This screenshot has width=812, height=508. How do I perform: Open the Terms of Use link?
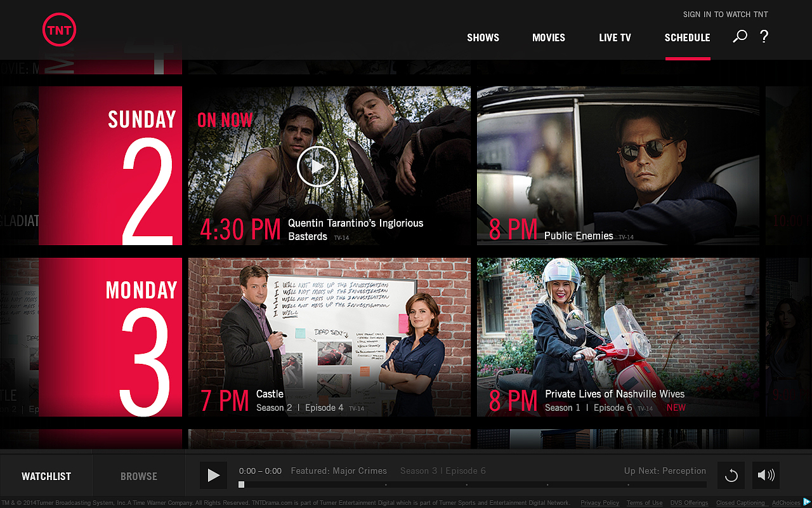point(645,502)
